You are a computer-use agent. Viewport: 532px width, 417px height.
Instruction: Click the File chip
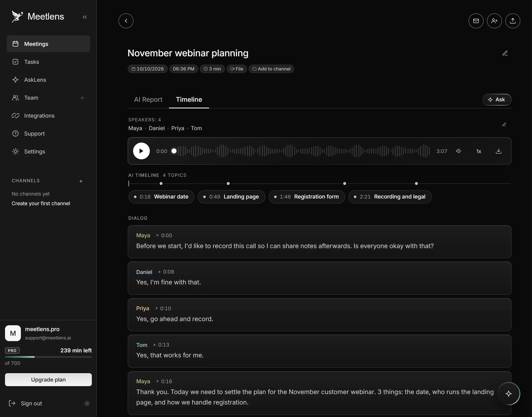click(x=237, y=69)
